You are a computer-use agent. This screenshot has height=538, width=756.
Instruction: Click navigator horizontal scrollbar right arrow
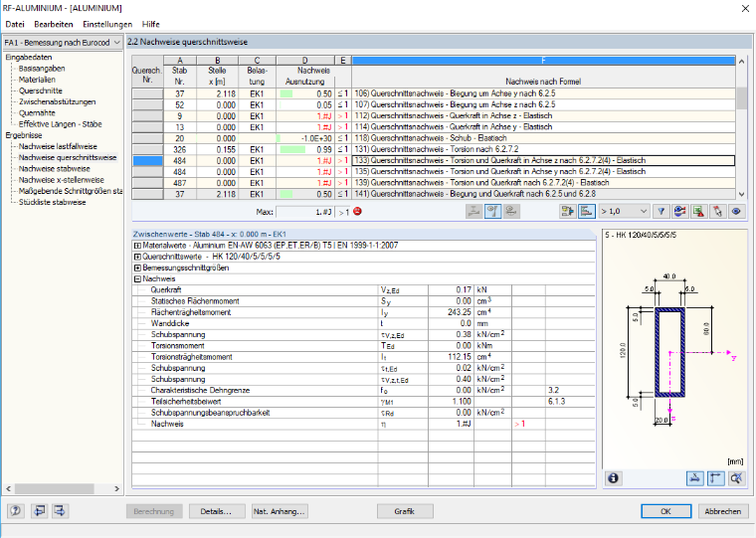click(x=116, y=488)
